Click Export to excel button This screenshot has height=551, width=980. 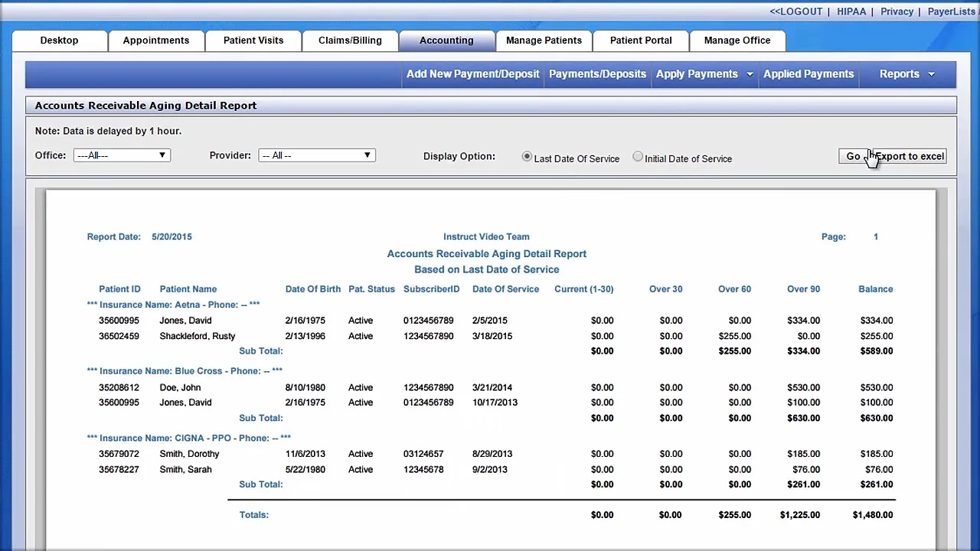910,156
